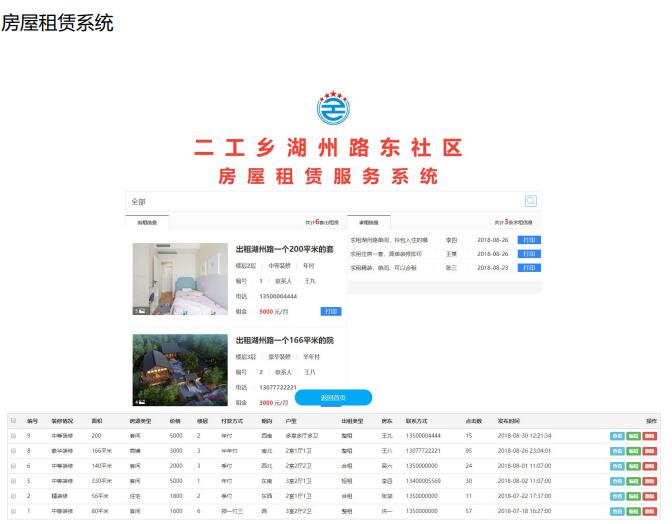Click the 面积 column header
Image resolution: width=672 pixels, height=524 pixels.
[97, 421]
